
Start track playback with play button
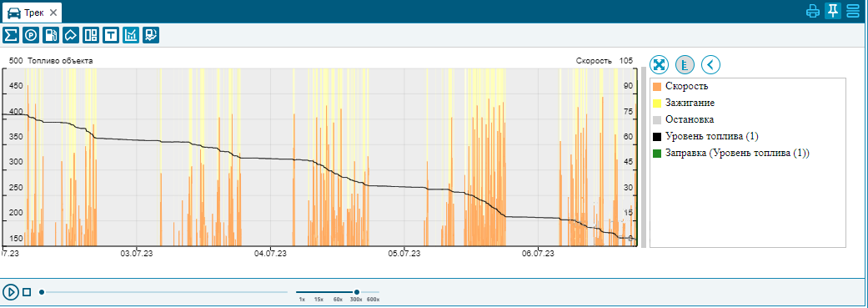tap(11, 291)
